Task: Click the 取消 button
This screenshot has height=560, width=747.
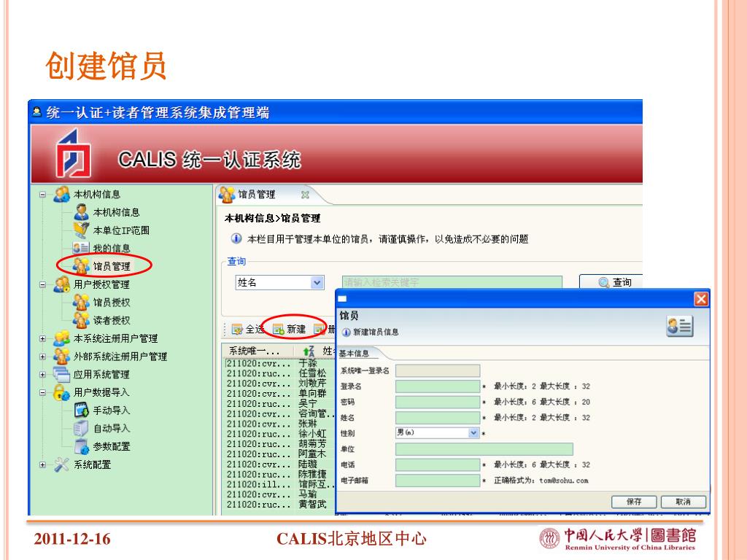Action: coord(683,502)
